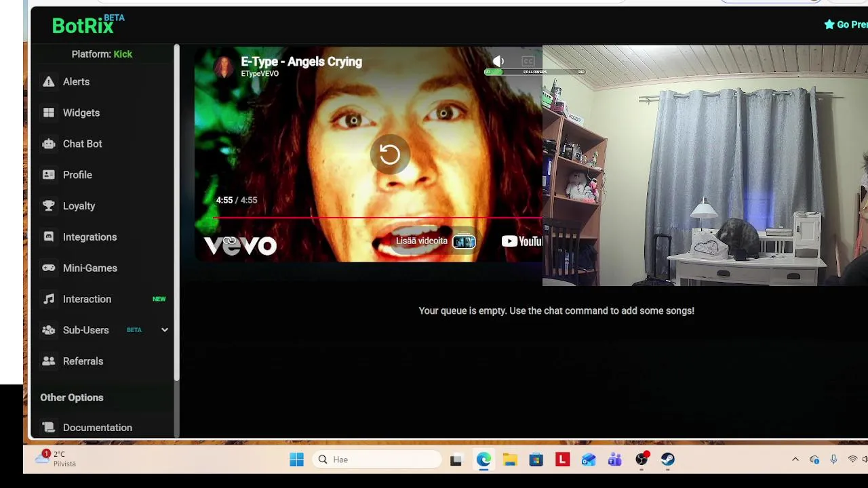Click the Loyalty trophy icon
868x488 pixels.
pos(49,206)
